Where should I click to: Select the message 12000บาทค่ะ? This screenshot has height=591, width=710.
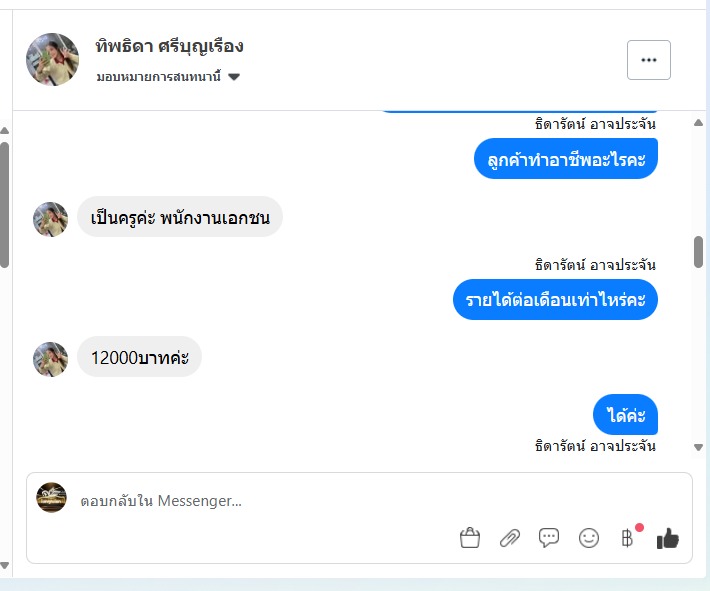click(x=139, y=357)
